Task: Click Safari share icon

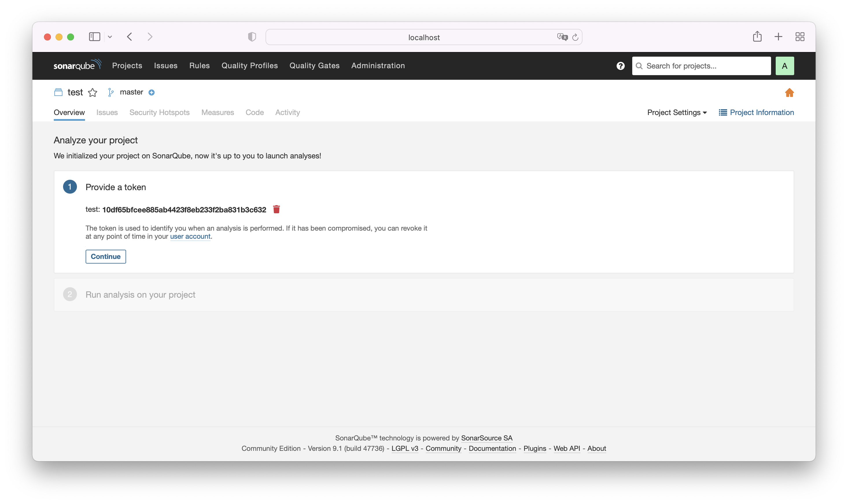Action: [x=757, y=37]
